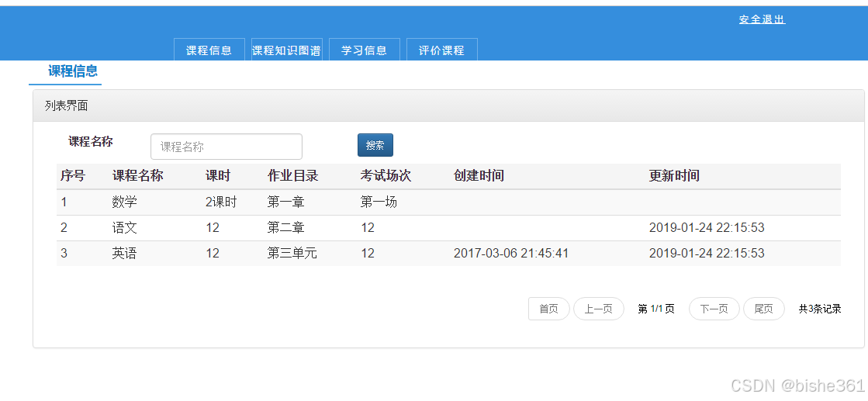Click the 英语 course name cell
The width and height of the screenshot is (868, 401).
tap(125, 253)
